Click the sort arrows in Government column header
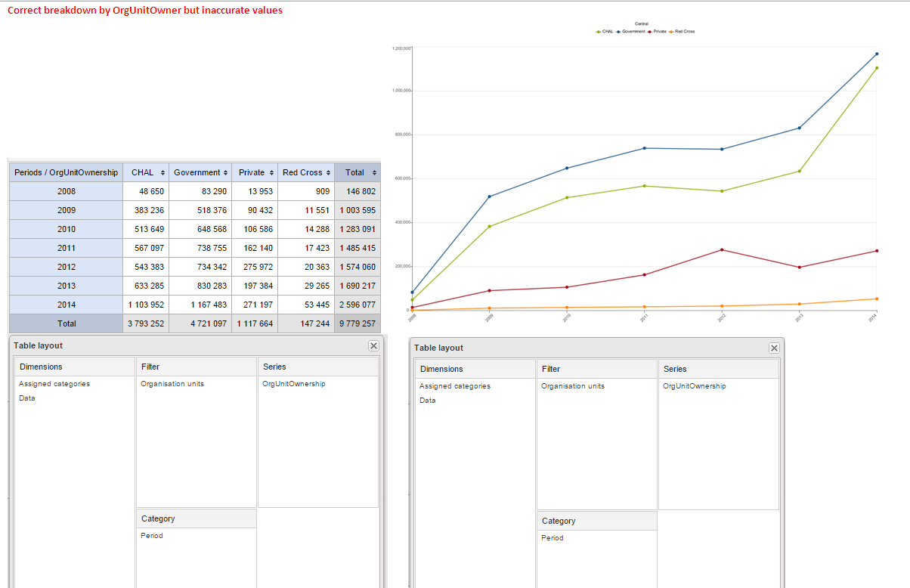The width and height of the screenshot is (910, 588). coord(224,173)
